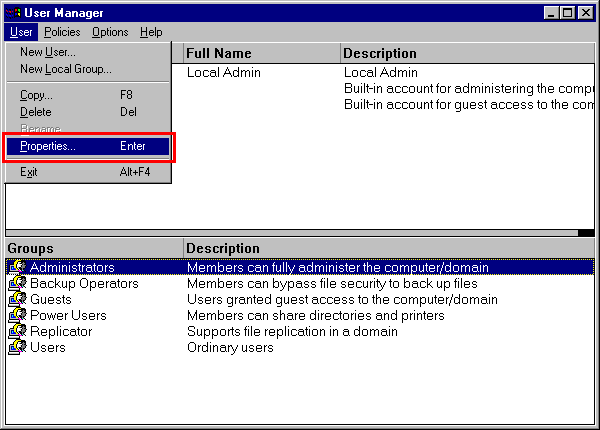Click Copy in the User menu

(37, 95)
